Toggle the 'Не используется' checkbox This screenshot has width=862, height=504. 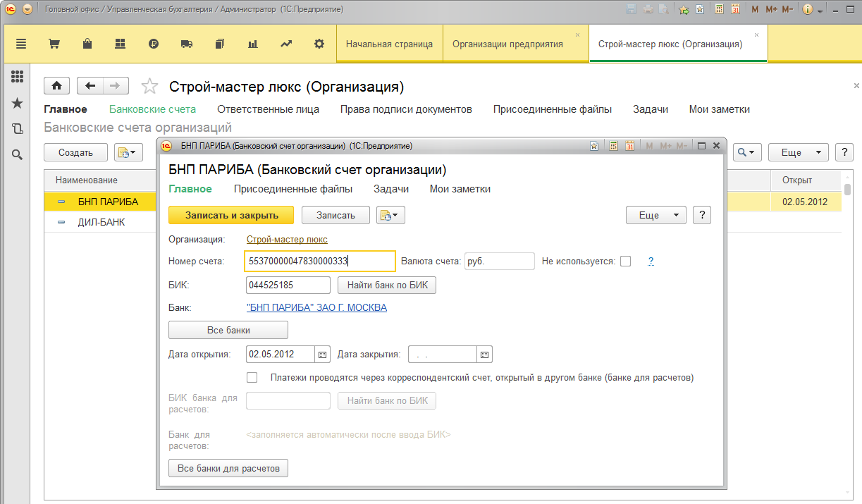[x=626, y=262]
